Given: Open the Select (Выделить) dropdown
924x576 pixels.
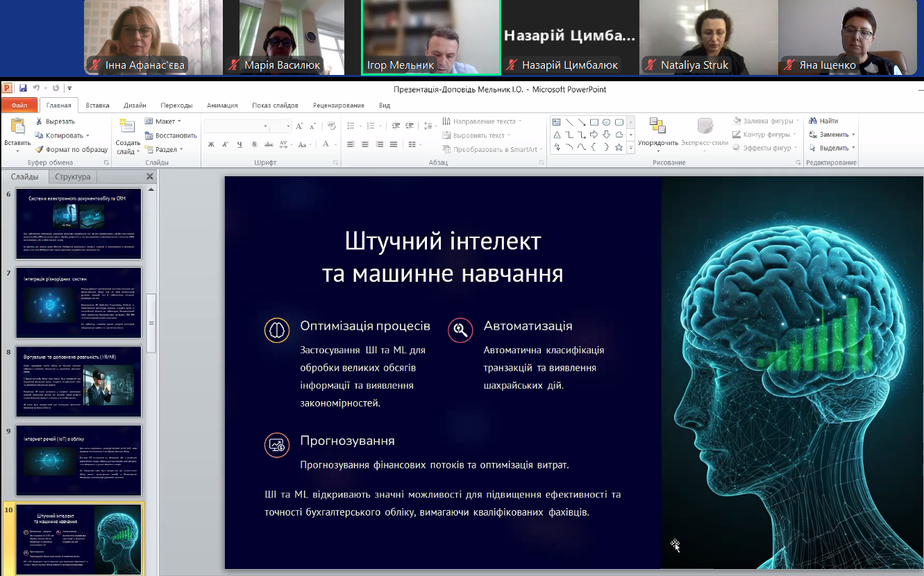Looking at the screenshot, I should [833, 148].
